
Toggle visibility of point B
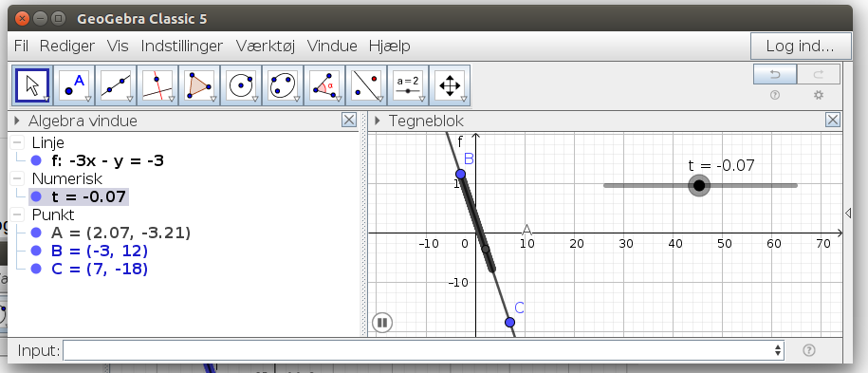(x=37, y=252)
